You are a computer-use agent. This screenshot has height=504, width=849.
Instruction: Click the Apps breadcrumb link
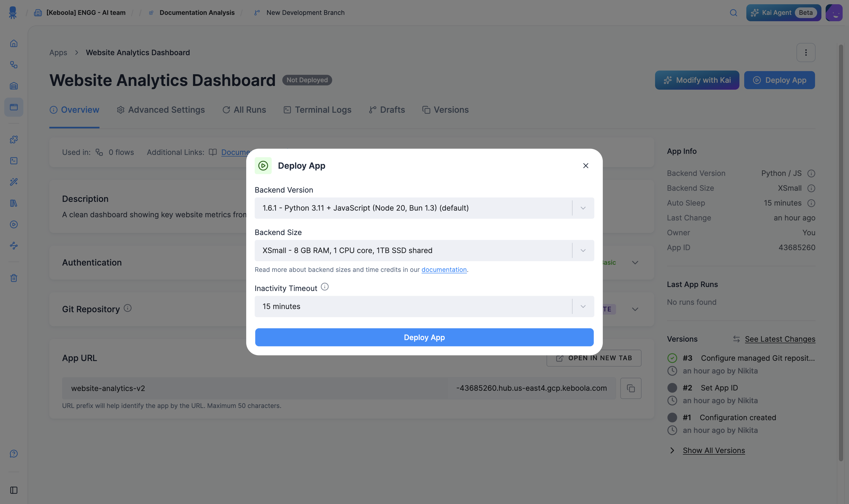coord(58,52)
